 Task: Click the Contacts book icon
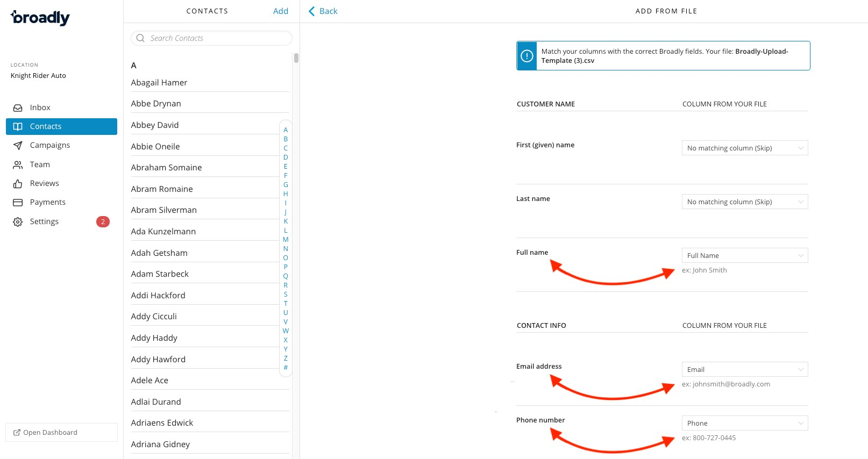click(18, 126)
